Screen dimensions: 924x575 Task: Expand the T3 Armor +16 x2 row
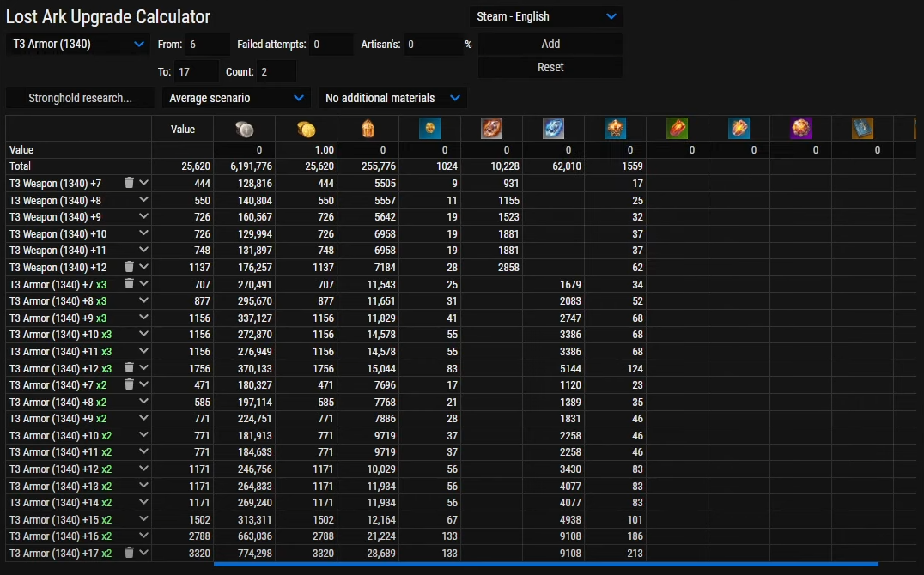143,536
